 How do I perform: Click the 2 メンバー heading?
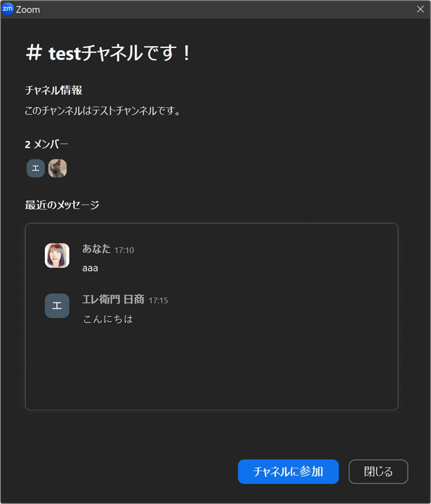click(47, 144)
